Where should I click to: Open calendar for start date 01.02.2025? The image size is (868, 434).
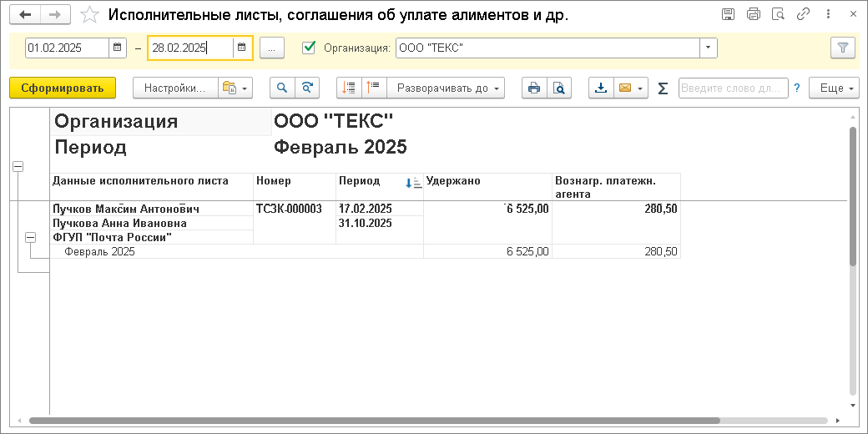point(118,48)
